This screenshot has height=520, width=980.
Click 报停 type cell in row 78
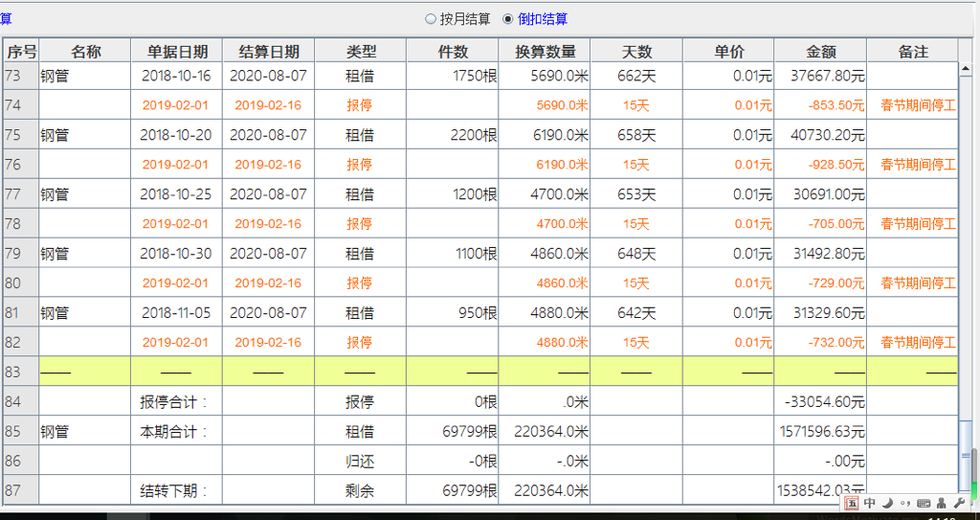point(361,223)
